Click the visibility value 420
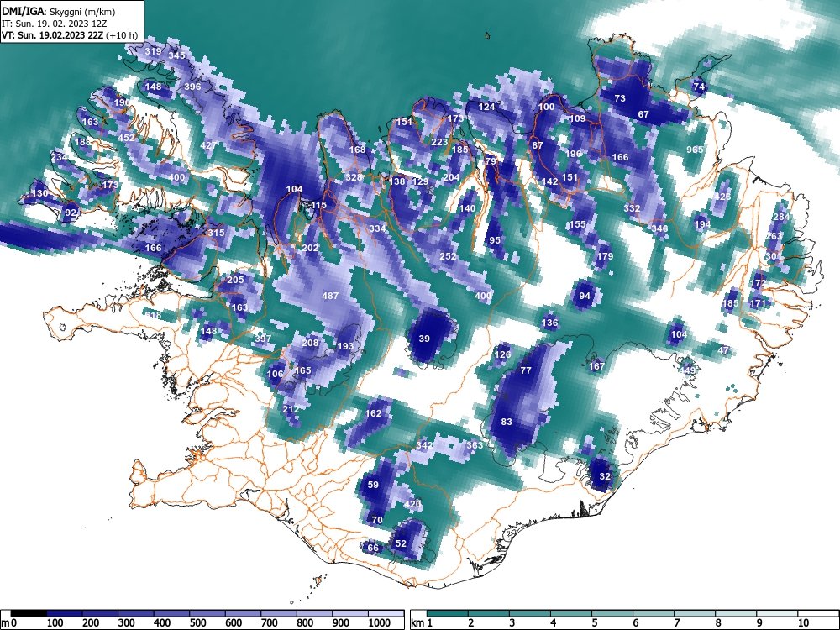 (x=412, y=504)
